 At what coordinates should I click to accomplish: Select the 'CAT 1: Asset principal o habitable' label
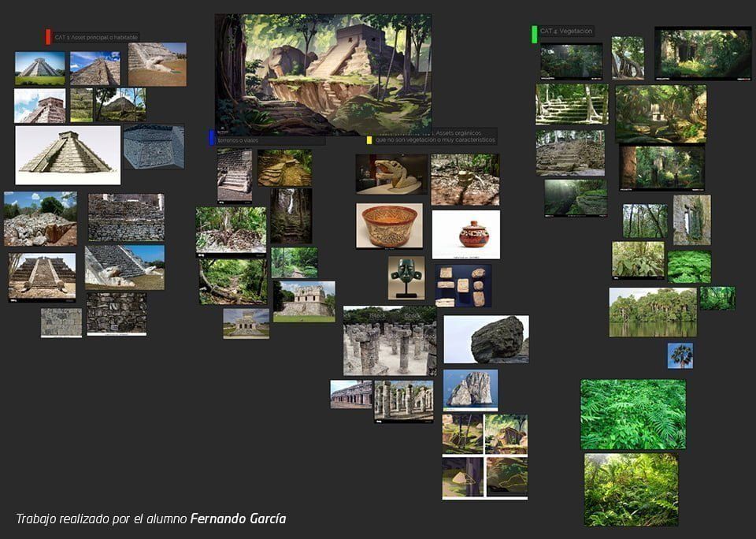pos(96,37)
